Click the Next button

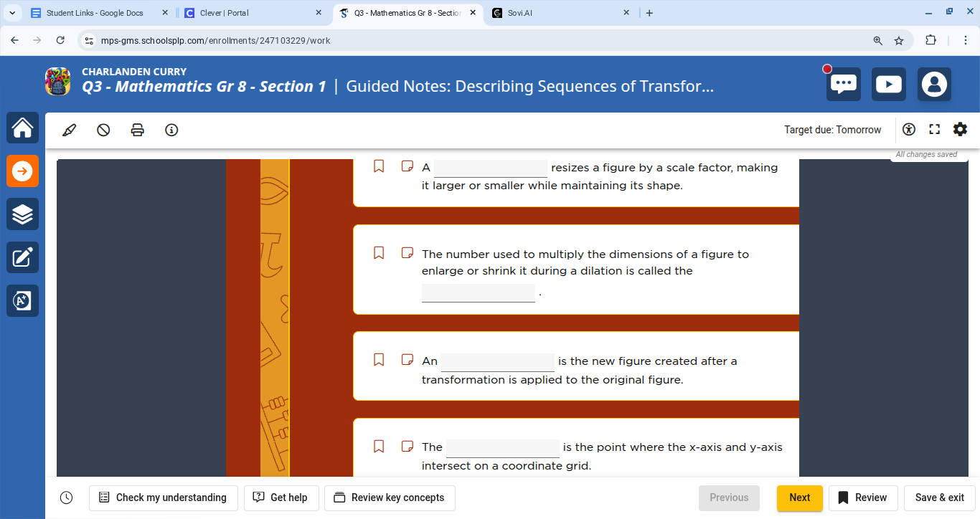pyautogui.click(x=799, y=497)
